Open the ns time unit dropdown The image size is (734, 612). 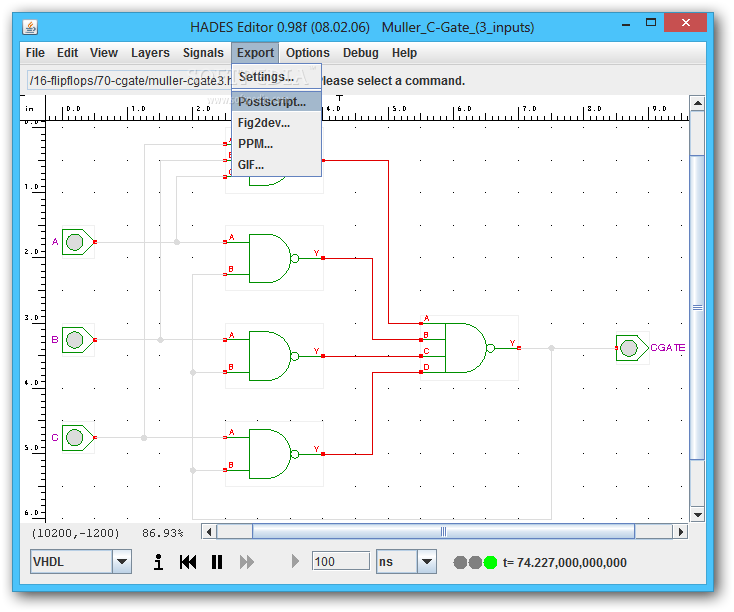pos(426,561)
